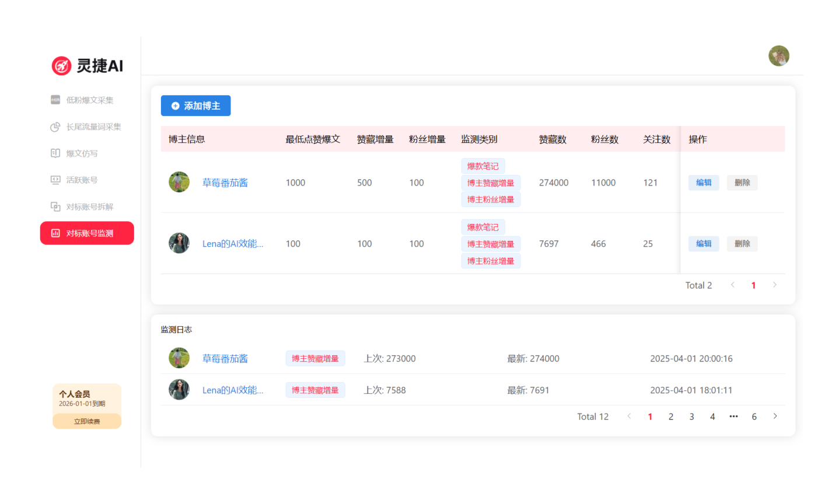
Task: Click the 立即续费 renewal button
Action: click(x=86, y=421)
